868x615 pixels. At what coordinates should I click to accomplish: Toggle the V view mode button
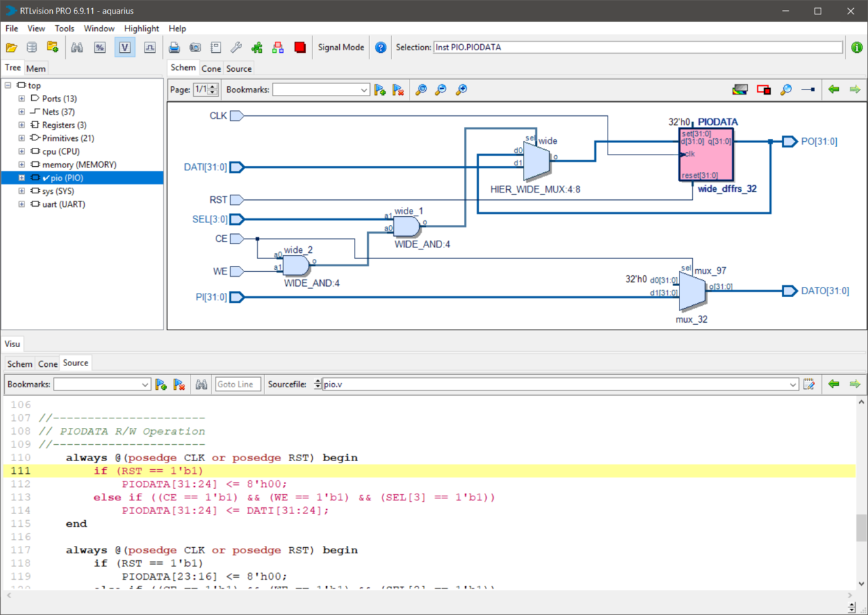125,47
